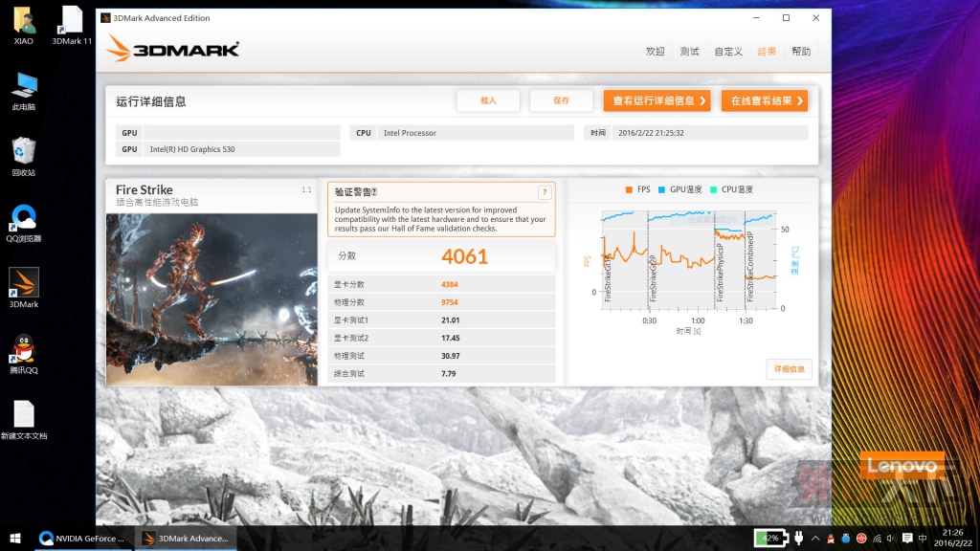Screen dimensions: 980x551
Task: Click the 物理分数 value 9754
Action: pos(450,302)
